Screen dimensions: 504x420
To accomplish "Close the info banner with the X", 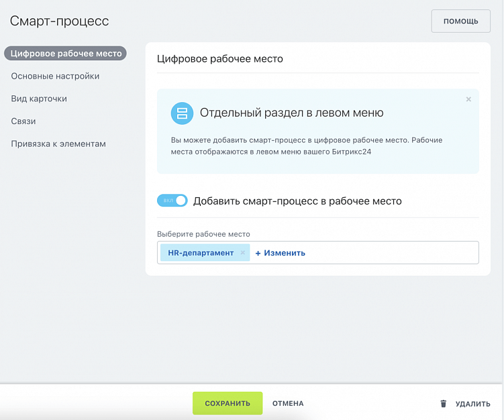I will point(468,99).
